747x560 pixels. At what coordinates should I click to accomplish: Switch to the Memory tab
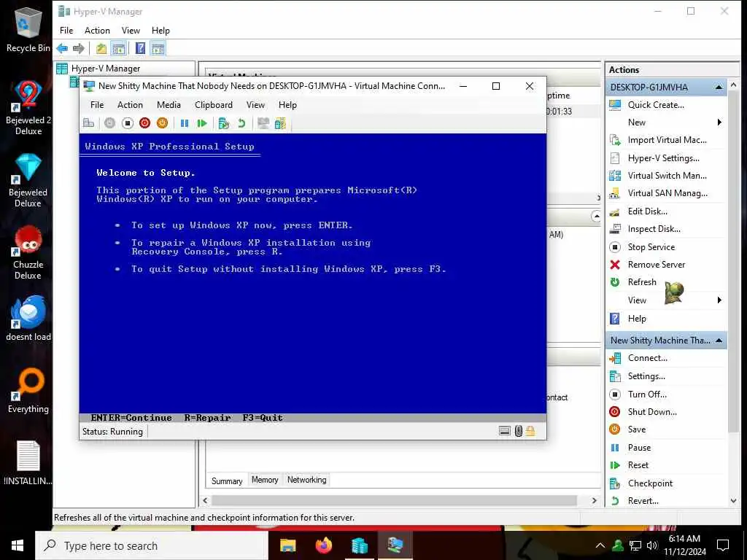point(265,480)
